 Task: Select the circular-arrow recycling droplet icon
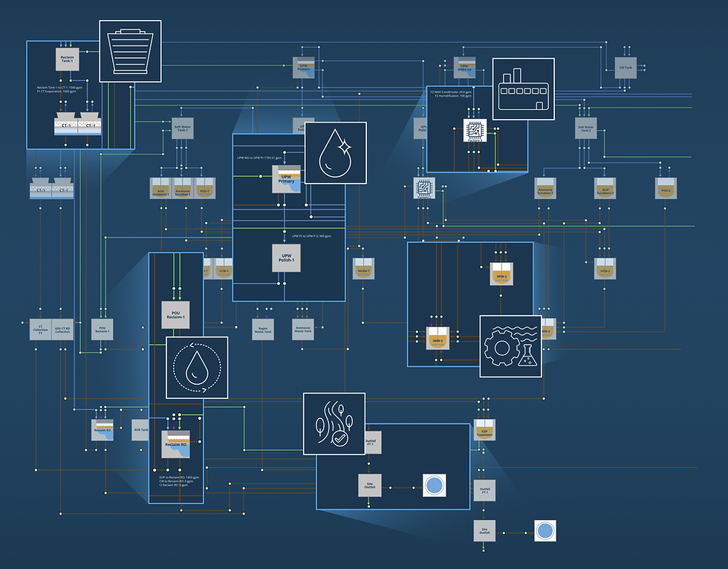pyautogui.click(x=196, y=368)
